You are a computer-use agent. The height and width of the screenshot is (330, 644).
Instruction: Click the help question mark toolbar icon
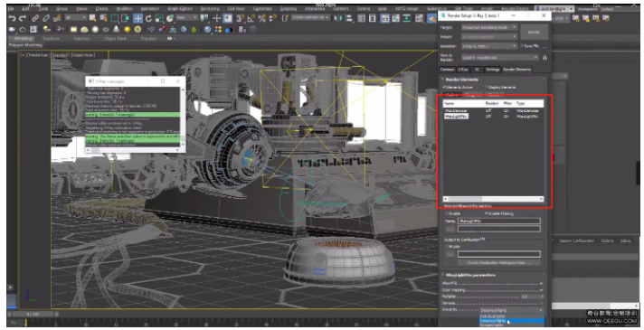coord(253,30)
